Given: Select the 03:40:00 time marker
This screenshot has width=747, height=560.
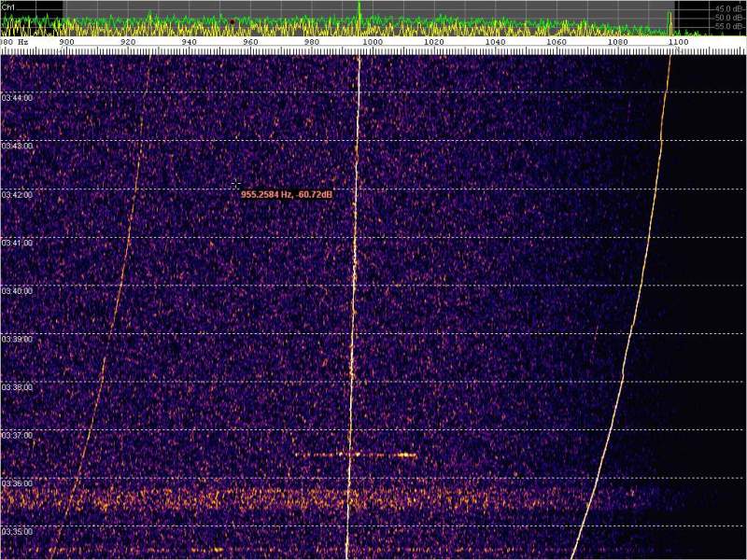Looking at the screenshot, I should [x=18, y=291].
